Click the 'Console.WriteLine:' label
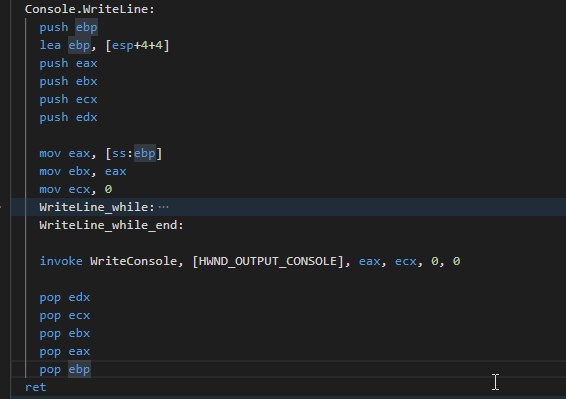Viewport: 566px width, 399px height. pos(90,9)
